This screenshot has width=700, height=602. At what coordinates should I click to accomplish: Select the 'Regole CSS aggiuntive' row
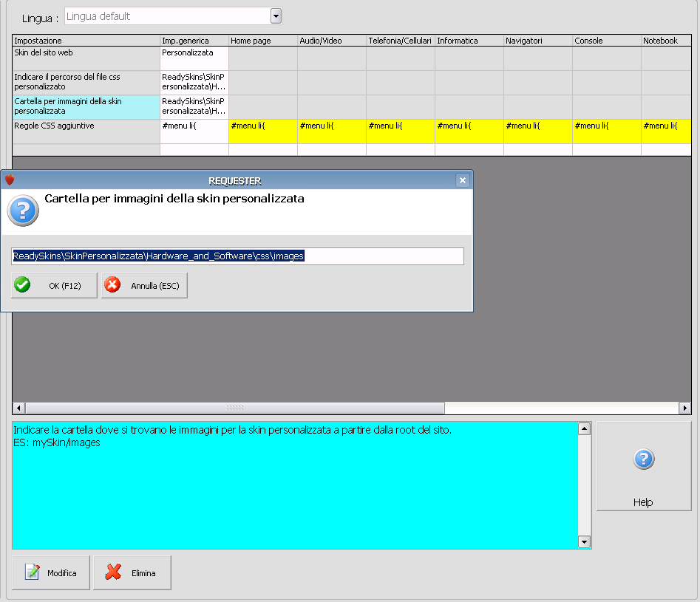(86, 131)
